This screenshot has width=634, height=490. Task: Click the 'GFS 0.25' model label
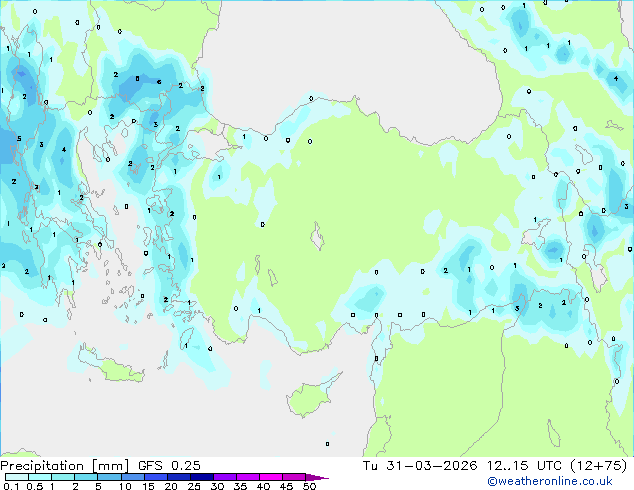pos(169,466)
